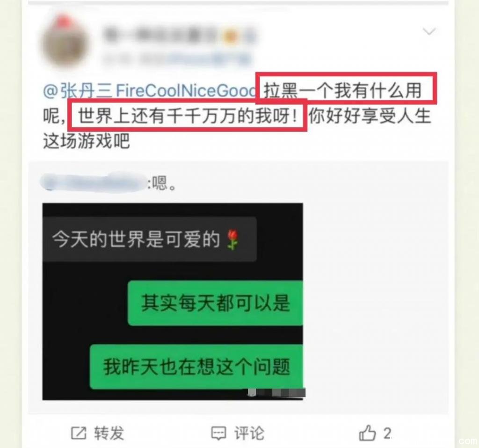Image resolution: width=479 pixels, height=448 pixels.
Task: Tap the green bubble 其实每天都可以是
Action: point(215,303)
